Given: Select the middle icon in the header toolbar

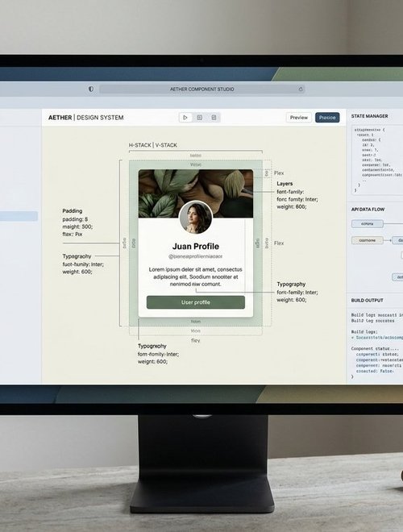Looking at the screenshot, I should click(199, 118).
